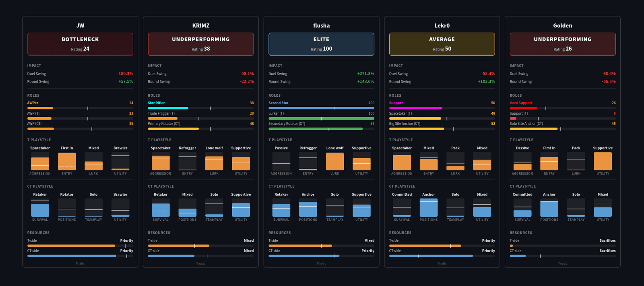This screenshot has height=286, width=644.
Task: Click JW's First In entry bar chart
Action: click(67, 161)
